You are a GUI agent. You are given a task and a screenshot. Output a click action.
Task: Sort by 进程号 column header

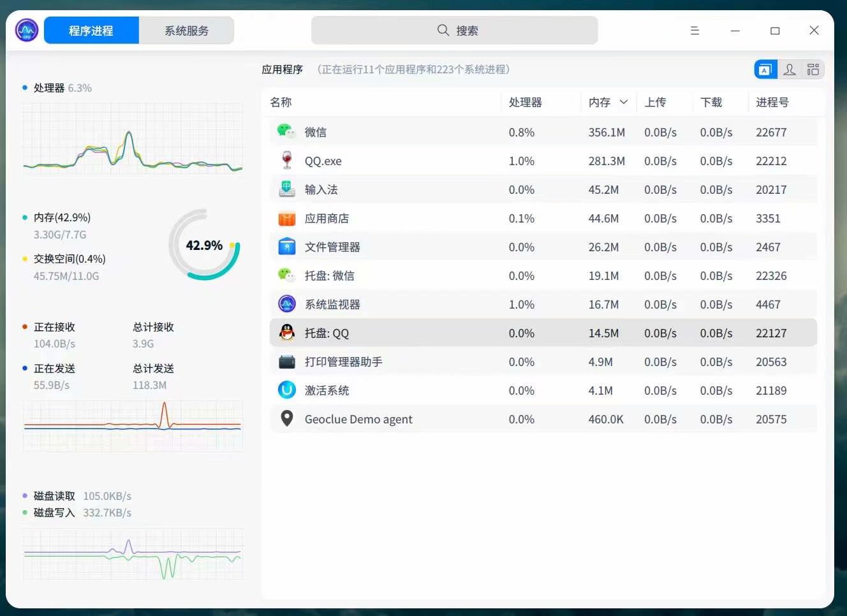[772, 102]
